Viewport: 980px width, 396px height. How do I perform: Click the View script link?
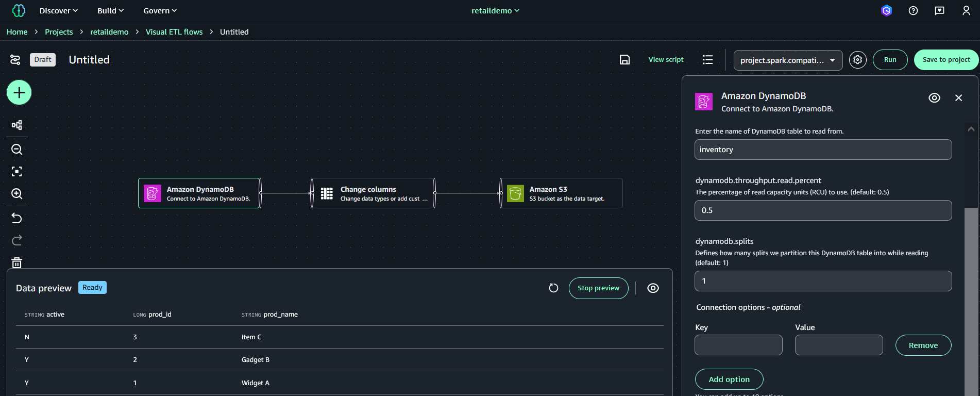coord(666,60)
